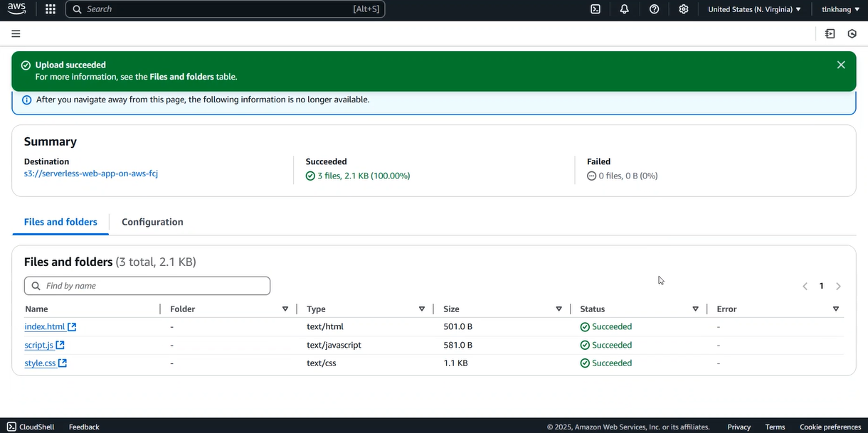
Task: Click the Succeeded check icon for style.css
Action: (585, 363)
